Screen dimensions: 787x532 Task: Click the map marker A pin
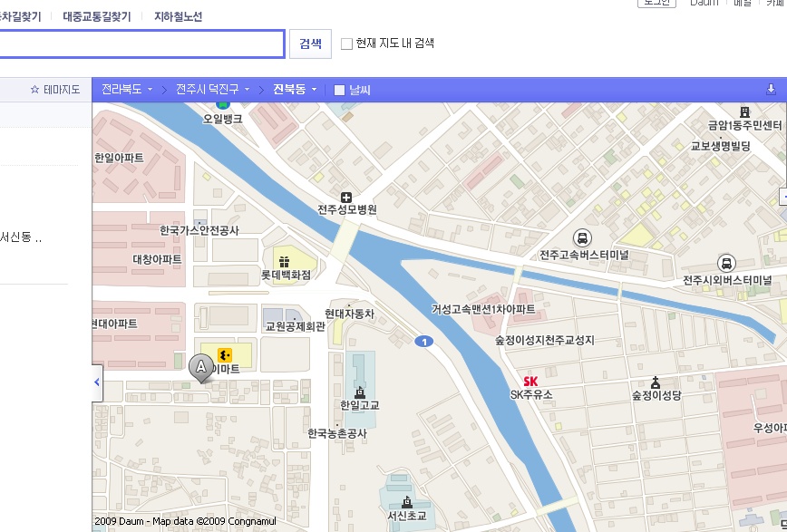point(200,367)
